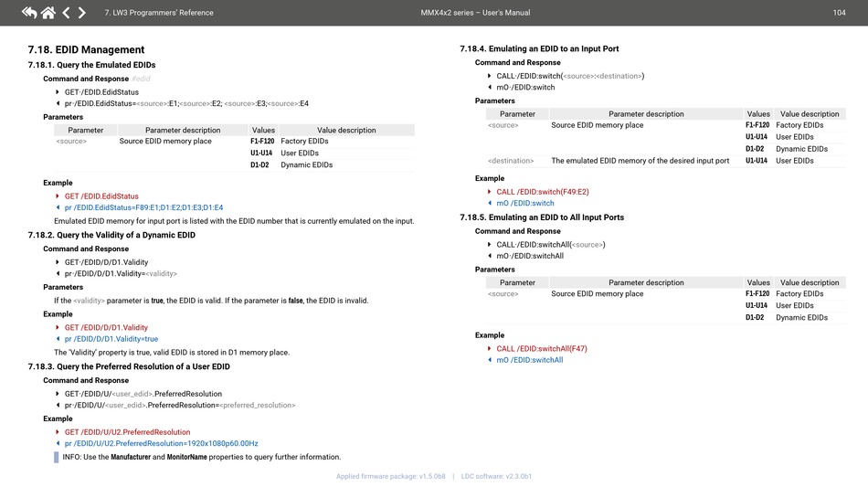Click the blue PreferredResolution=1920x1080p60.00Hz response

click(x=161, y=443)
